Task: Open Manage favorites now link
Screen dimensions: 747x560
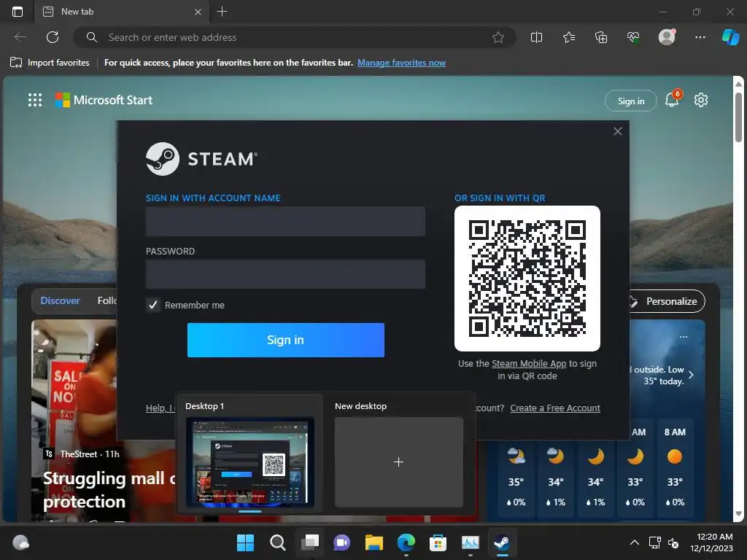Action: 401,63
